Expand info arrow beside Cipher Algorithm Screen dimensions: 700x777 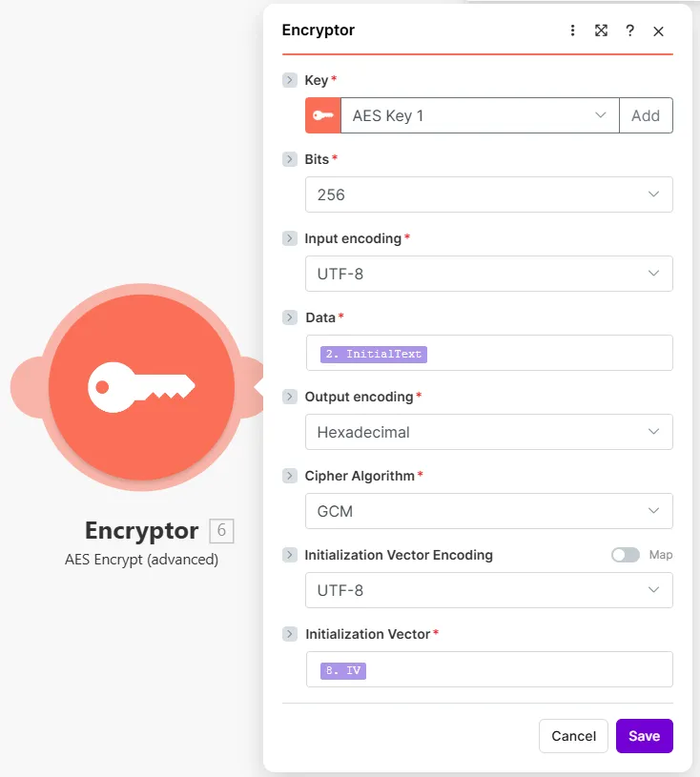coord(290,476)
